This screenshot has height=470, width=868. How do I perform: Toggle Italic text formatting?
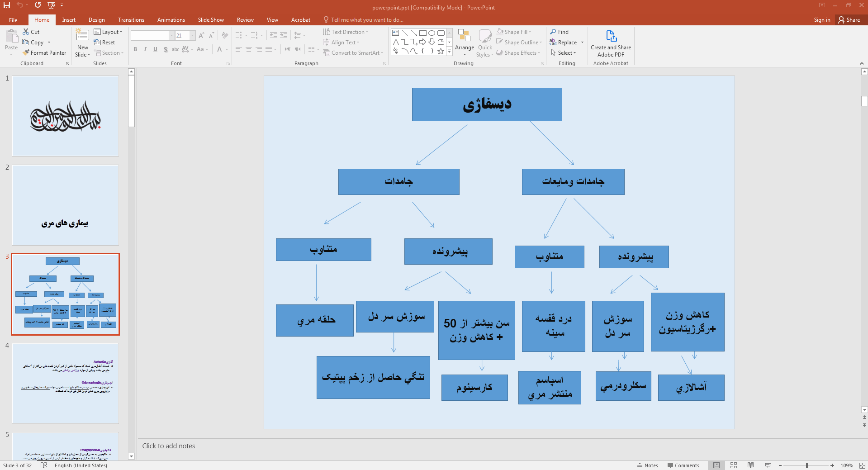click(145, 49)
